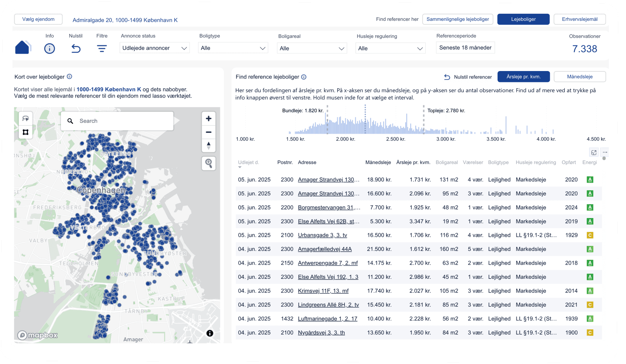Switch to the Erhvervslejemål tab
626x364 pixels.
(580, 19)
